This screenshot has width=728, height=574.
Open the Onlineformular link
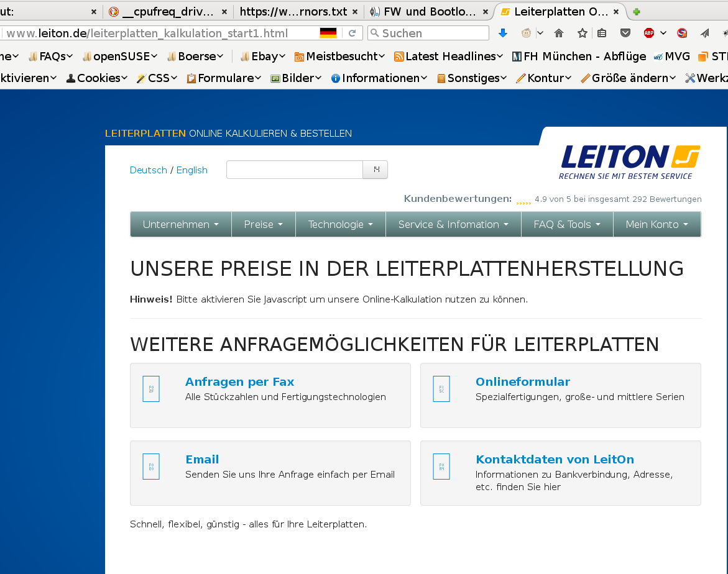click(x=523, y=381)
